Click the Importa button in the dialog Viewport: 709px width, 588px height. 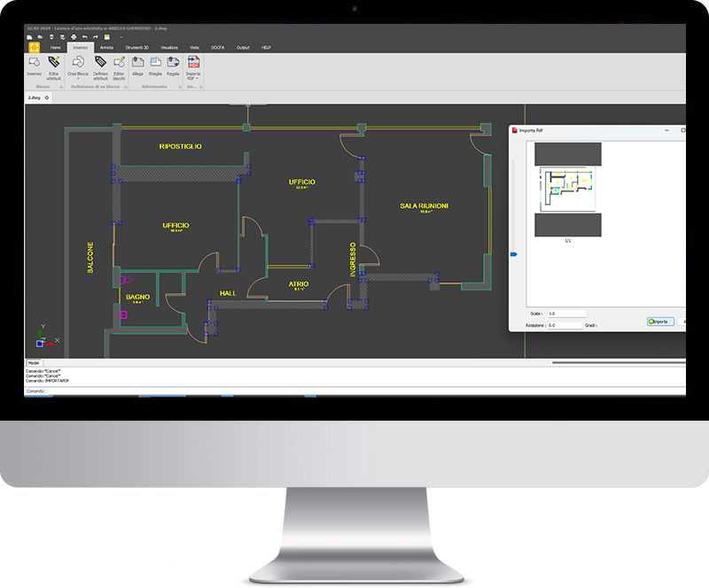[x=660, y=321]
